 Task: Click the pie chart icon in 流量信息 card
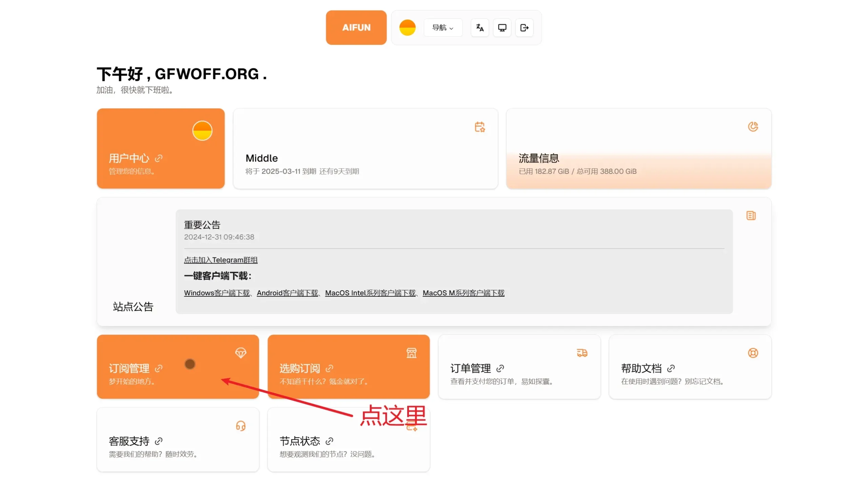(753, 127)
